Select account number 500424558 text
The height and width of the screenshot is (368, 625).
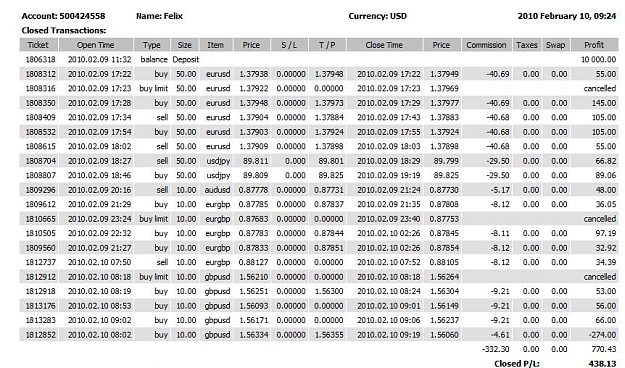83,16
